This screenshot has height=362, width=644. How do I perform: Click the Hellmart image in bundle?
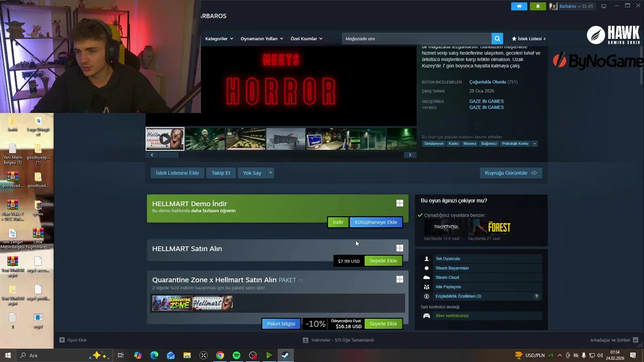coord(213,303)
